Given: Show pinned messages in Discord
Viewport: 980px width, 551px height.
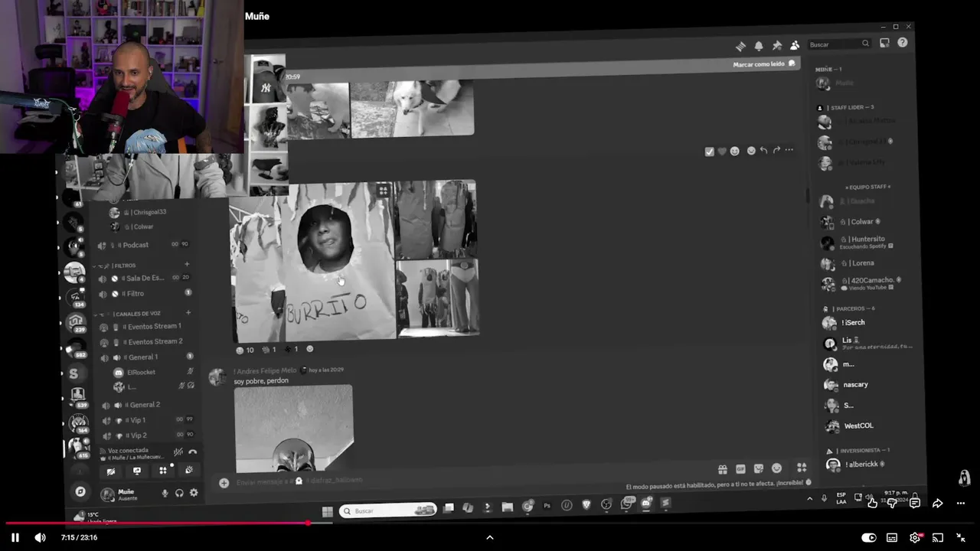Looking at the screenshot, I should [777, 46].
